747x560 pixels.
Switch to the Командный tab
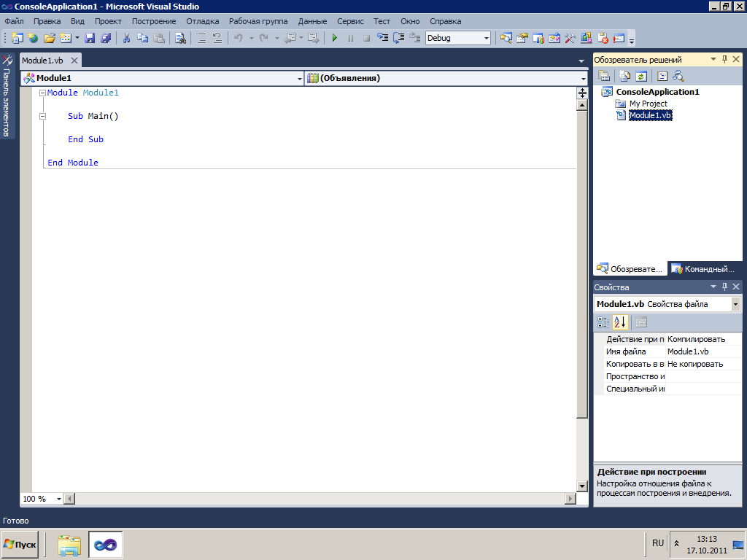tap(703, 269)
